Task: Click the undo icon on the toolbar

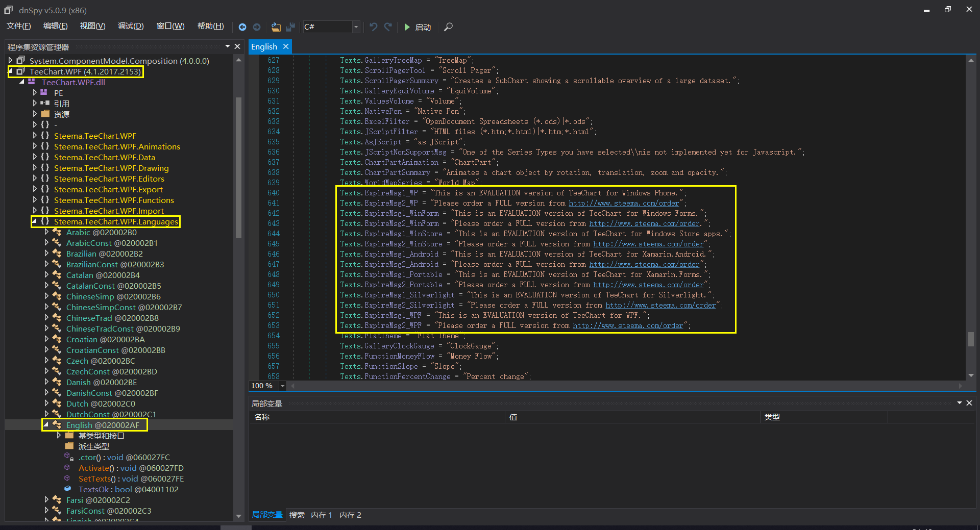Action: tap(373, 27)
